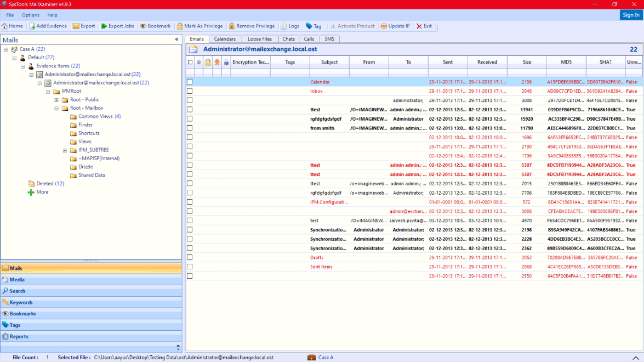Check the checkbox for size 4970 'test' row

pyautogui.click(x=190, y=220)
